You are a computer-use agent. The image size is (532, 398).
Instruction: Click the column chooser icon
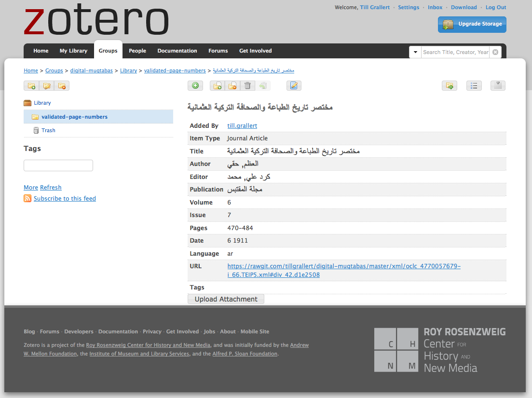coord(498,86)
